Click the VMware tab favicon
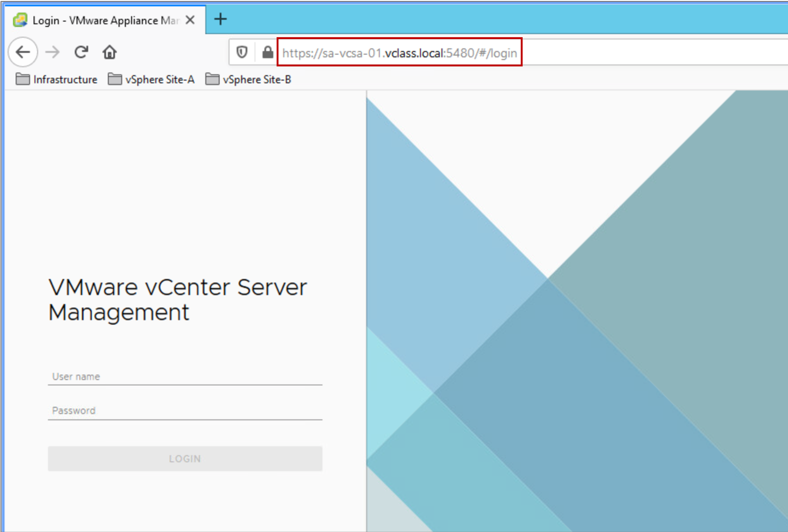The height and width of the screenshot is (532, 788). click(x=20, y=20)
